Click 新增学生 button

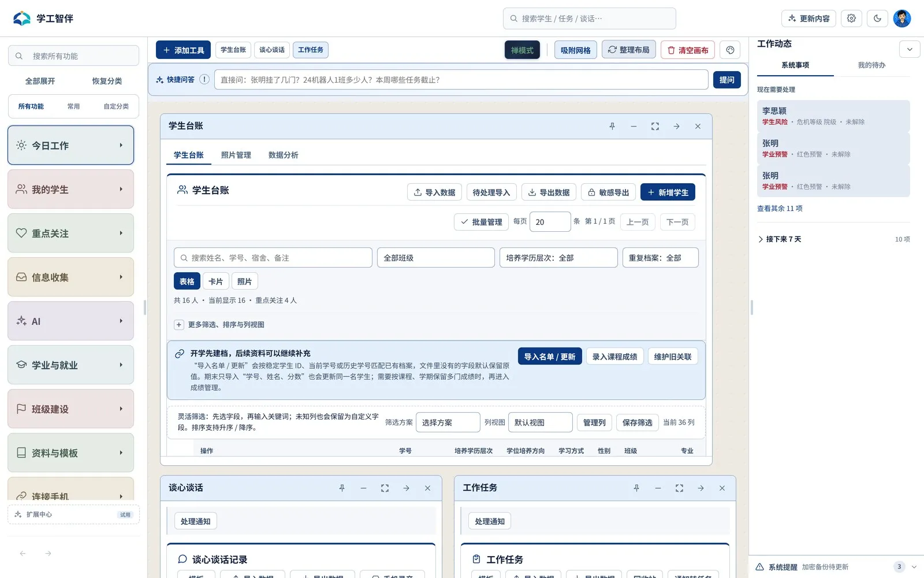coord(668,192)
